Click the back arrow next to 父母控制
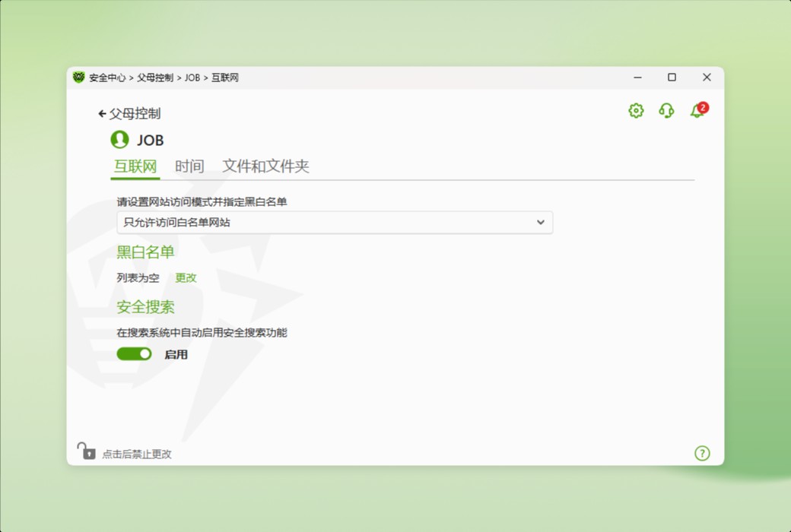The image size is (791, 532). [102, 112]
